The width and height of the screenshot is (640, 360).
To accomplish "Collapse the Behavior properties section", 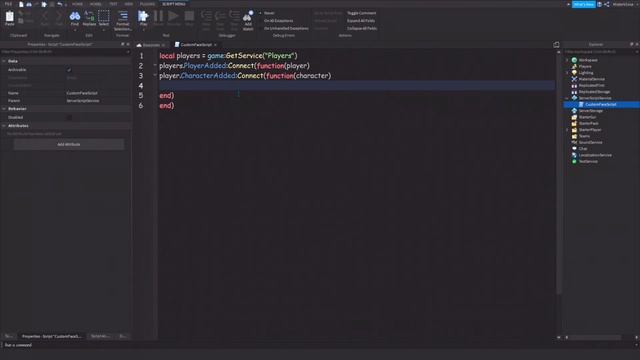I will click(4, 109).
